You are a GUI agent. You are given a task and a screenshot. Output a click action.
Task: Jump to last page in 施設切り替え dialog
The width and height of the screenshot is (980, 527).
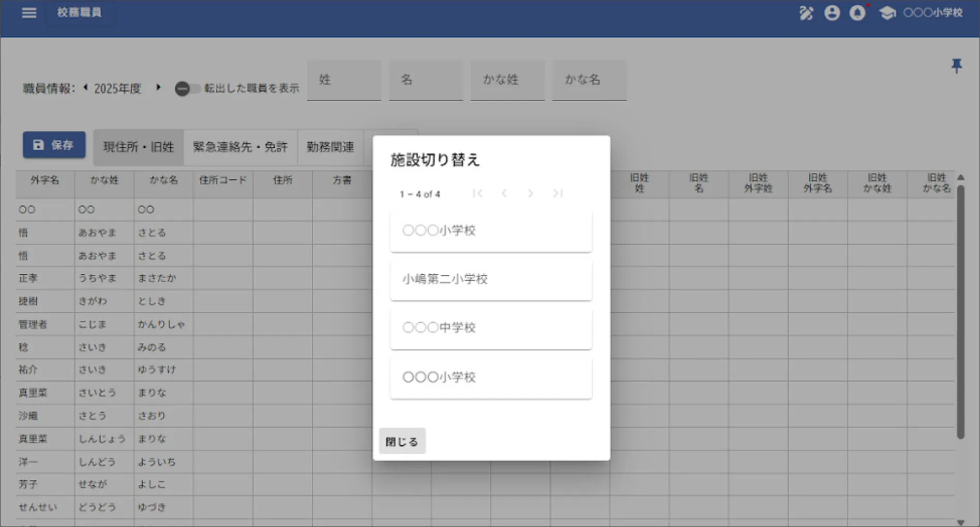point(557,193)
